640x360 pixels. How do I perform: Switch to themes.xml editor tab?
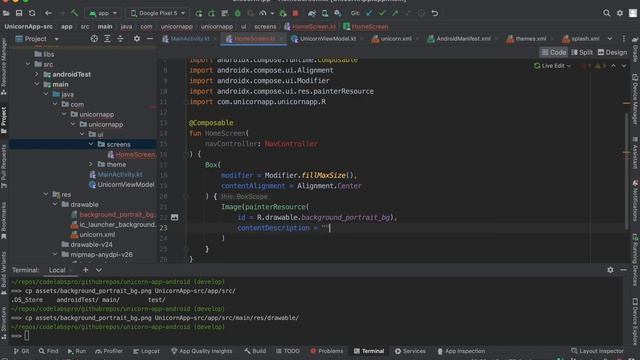point(527,39)
